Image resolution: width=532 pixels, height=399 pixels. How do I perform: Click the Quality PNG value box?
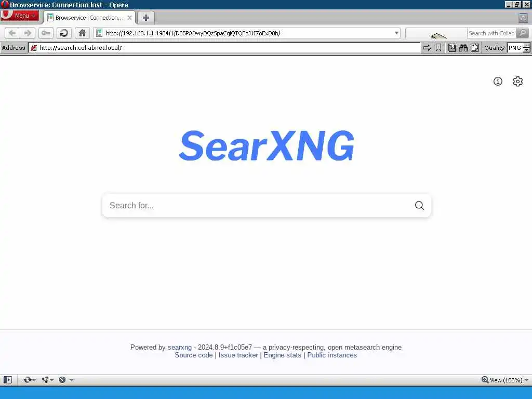tap(514, 48)
